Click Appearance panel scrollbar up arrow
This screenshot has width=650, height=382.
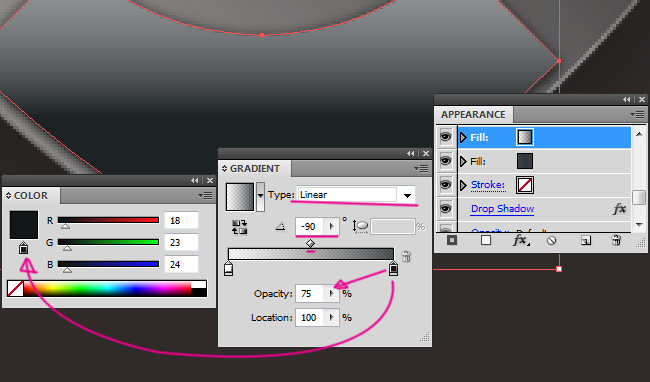(x=639, y=134)
